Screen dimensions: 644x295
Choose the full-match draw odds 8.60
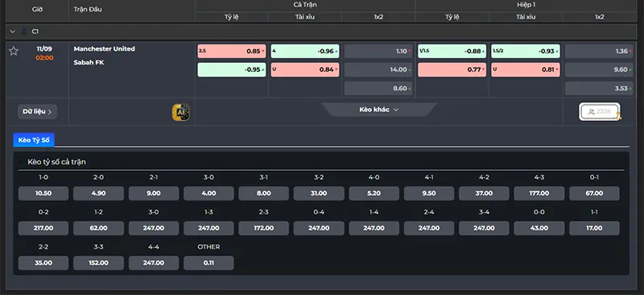tap(378, 88)
